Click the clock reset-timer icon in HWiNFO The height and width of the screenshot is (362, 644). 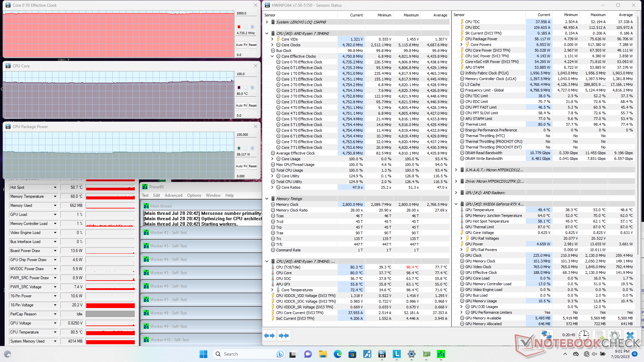pyautogui.click(x=584, y=335)
